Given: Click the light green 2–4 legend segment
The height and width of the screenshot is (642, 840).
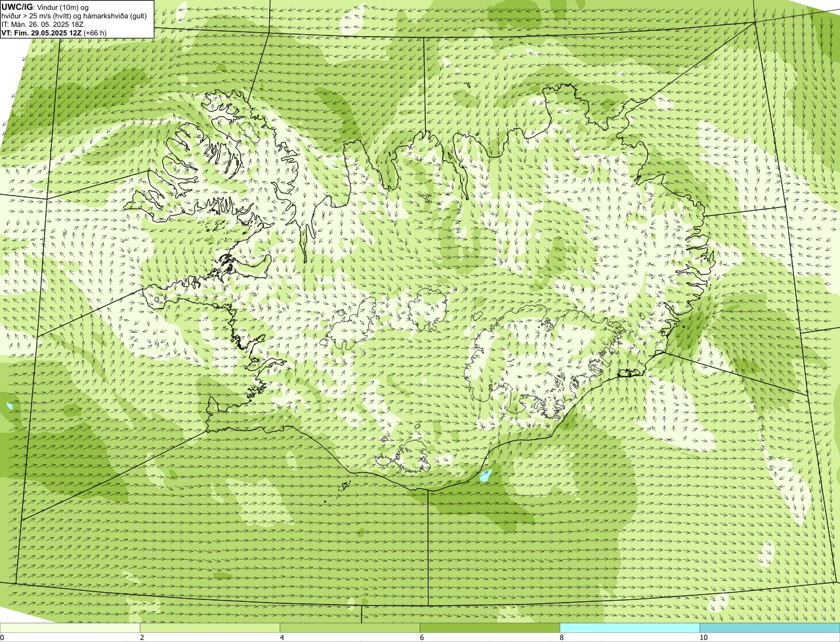Looking at the screenshot, I should click(210, 628).
